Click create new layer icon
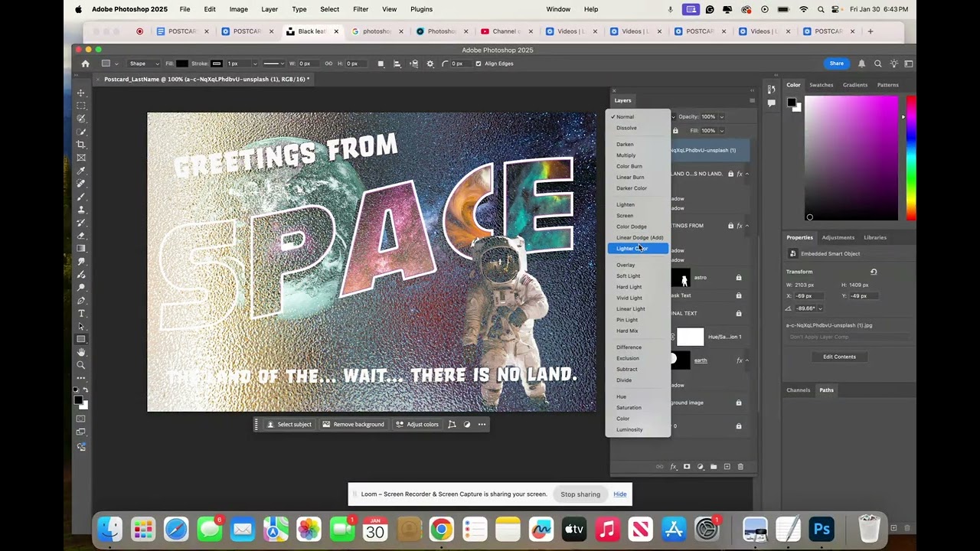 click(727, 467)
